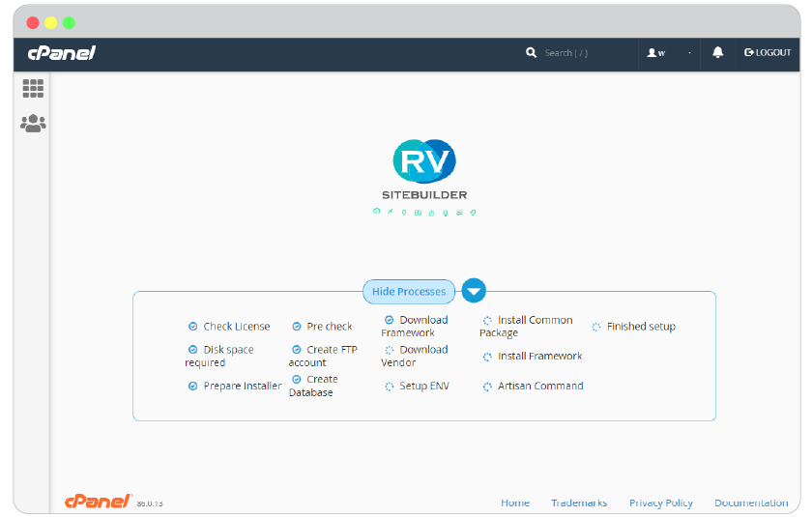Screen dimensions: 812x517
Task: Click the red close window dot
Action: pos(33,23)
